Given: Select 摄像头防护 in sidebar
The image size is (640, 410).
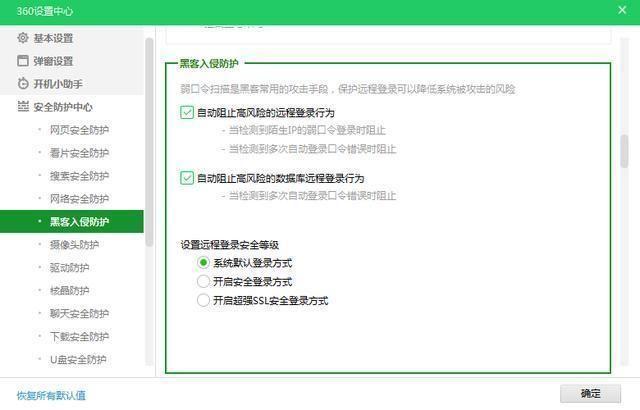Looking at the screenshot, I should [x=72, y=245].
